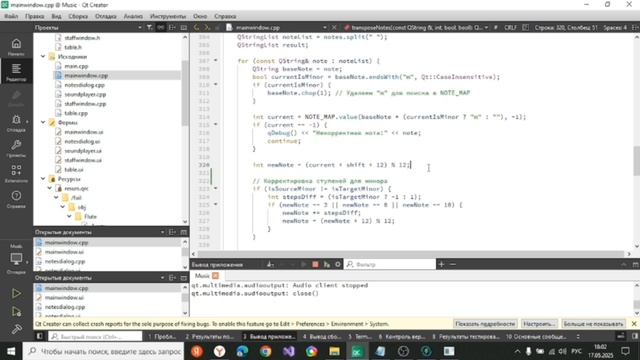This screenshot has width=640, height=360.
Task: Click the CRLF line ending indicator
Action: (x=510, y=27)
